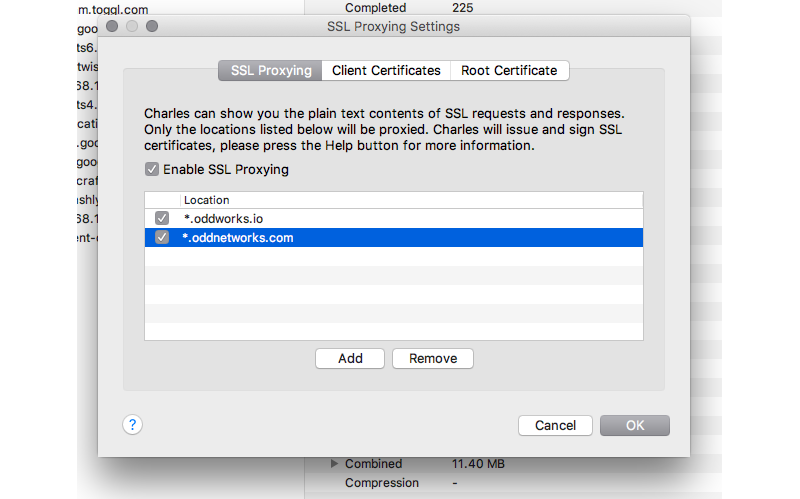
Task: Cancel the SSL proxying changes
Action: coord(555,425)
